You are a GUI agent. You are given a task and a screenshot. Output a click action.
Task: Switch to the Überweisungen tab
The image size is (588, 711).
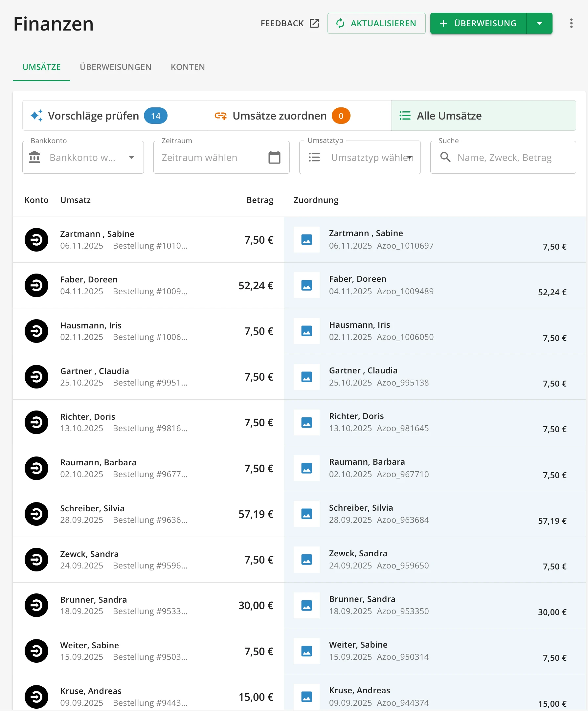[x=116, y=67]
